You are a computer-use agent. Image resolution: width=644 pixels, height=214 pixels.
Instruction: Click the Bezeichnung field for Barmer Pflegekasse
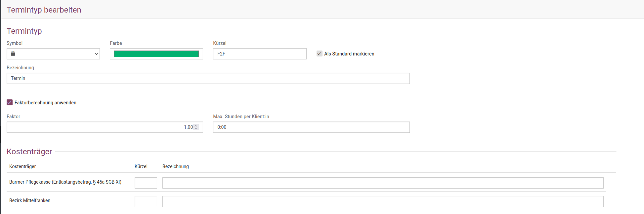(383, 183)
